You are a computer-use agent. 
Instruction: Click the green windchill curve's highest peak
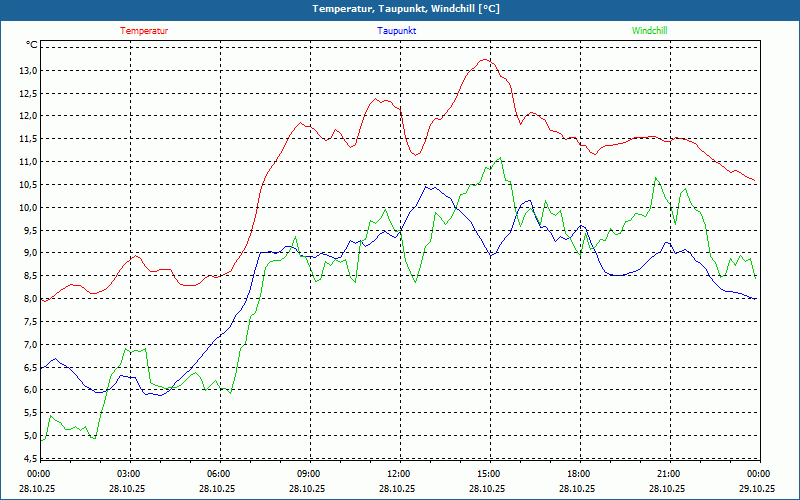[499, 158]
